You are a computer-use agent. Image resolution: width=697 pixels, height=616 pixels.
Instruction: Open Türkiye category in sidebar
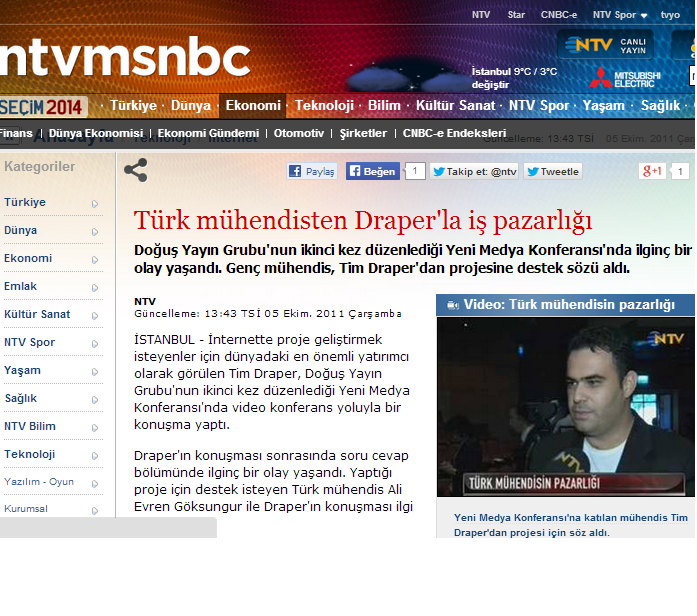tap(25, 202)
